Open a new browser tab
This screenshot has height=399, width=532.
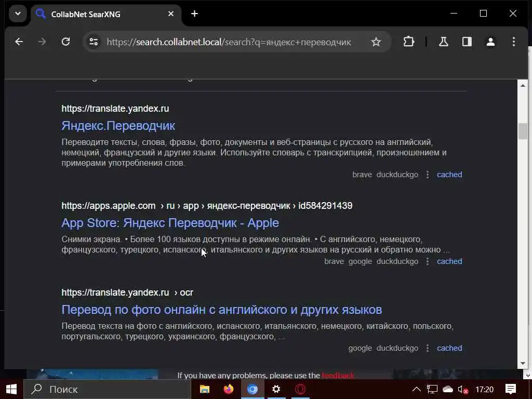pos(194,14)
